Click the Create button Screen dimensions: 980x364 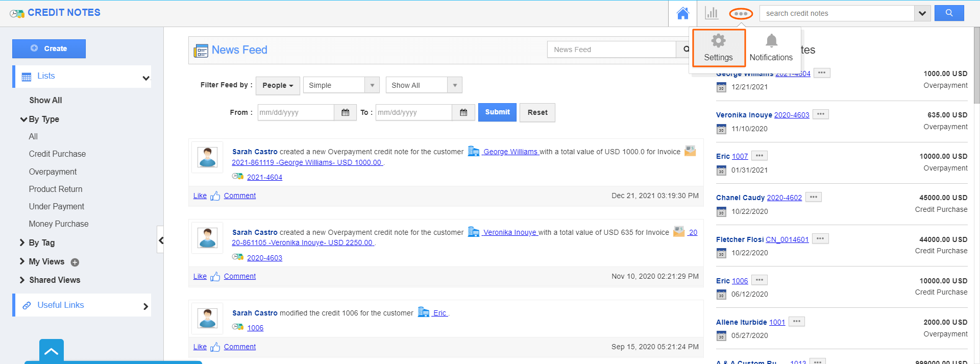[49, 48]
